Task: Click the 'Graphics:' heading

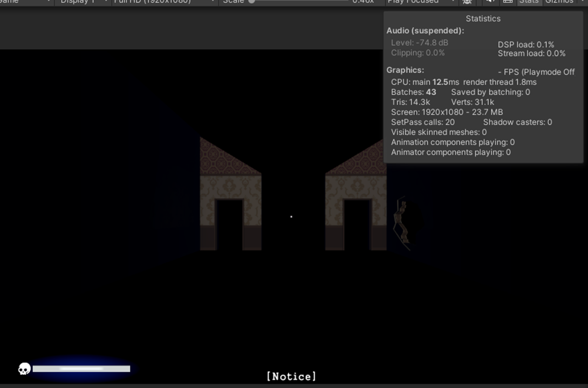Action: coord(405,70)
